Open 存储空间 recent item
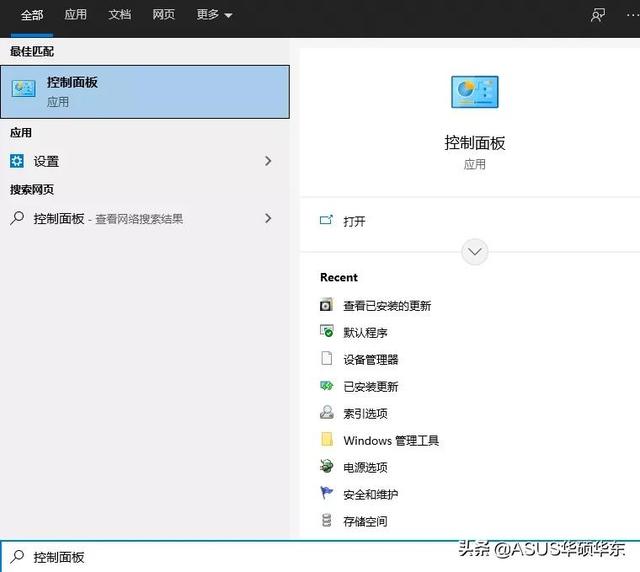 tap(365, 521)
